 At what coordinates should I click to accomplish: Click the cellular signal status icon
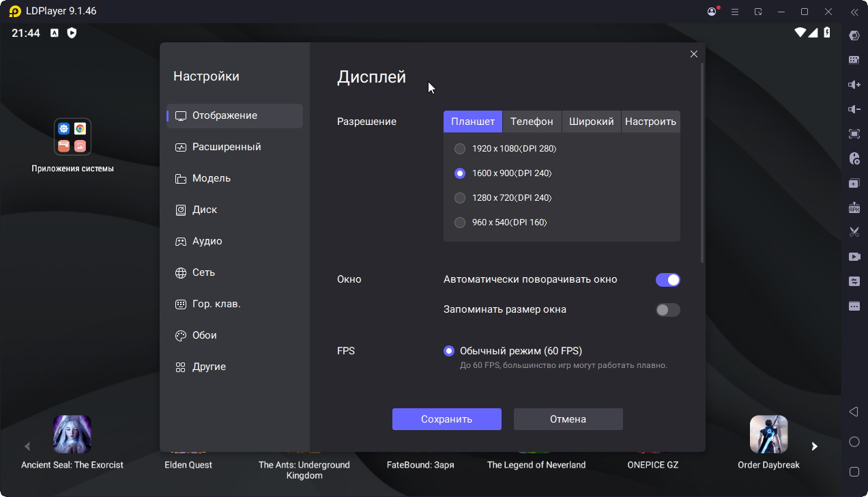813,33
